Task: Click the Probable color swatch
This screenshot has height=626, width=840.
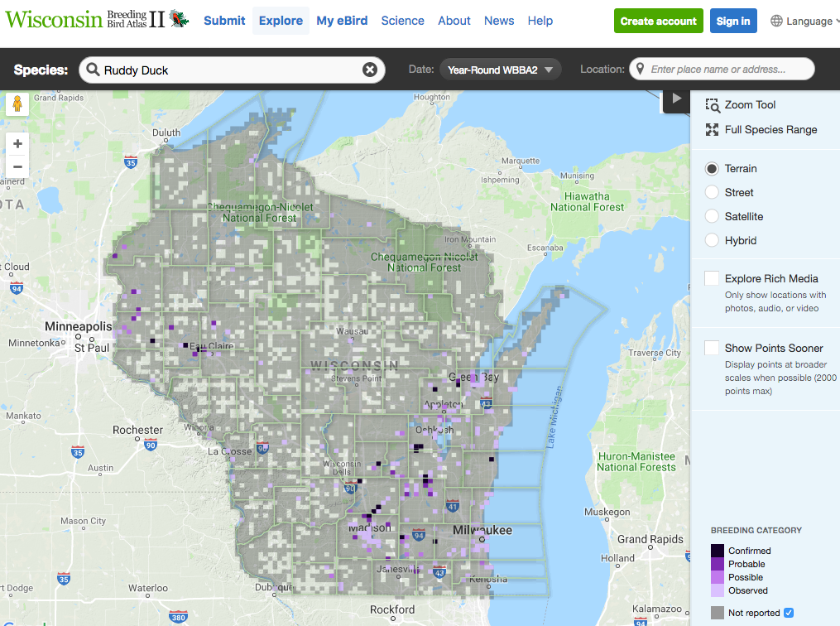Action: tap(718, 564)
